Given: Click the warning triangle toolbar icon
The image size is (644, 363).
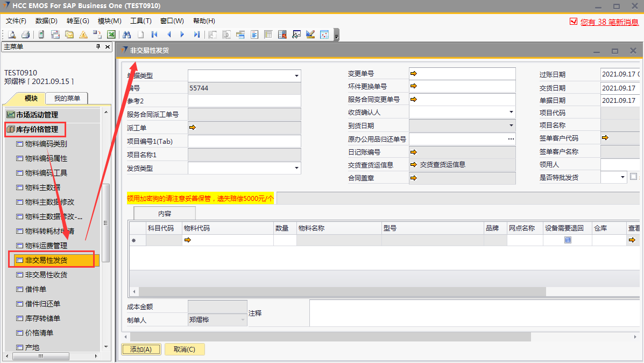Looking at the screenshot, I should coord(83,34).
